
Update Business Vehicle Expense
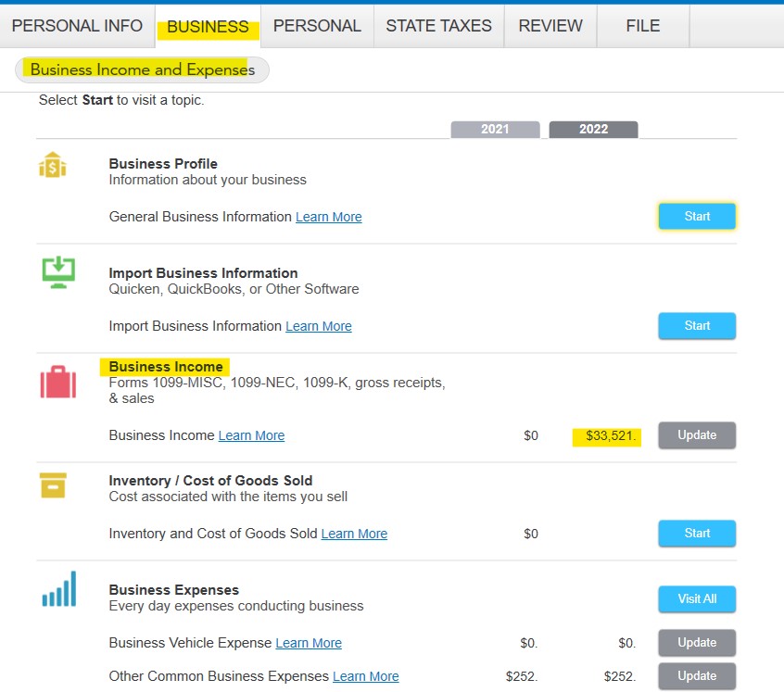pos(697,643)
